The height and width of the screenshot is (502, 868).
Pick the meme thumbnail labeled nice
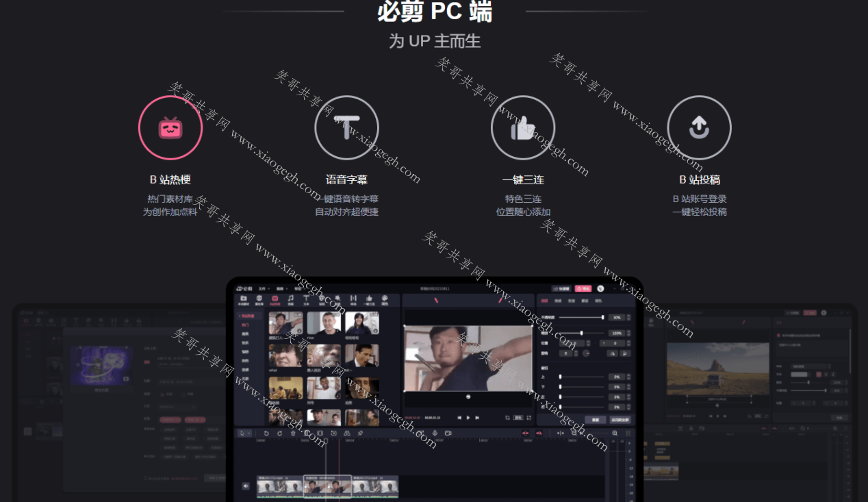click(x=324, y=324)
